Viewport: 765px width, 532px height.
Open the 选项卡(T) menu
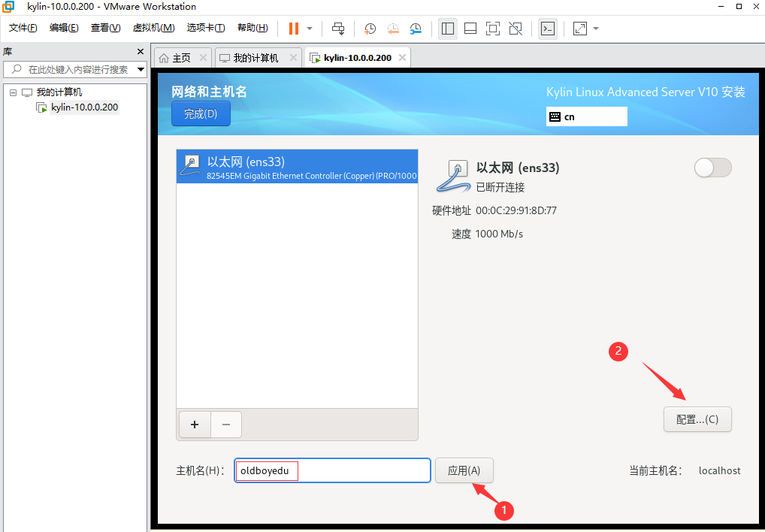(x=206, y=28)
